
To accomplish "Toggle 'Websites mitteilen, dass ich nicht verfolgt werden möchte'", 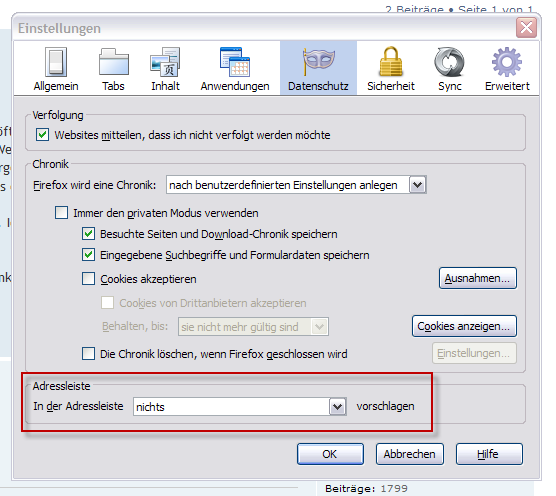I will pos(43,135).
